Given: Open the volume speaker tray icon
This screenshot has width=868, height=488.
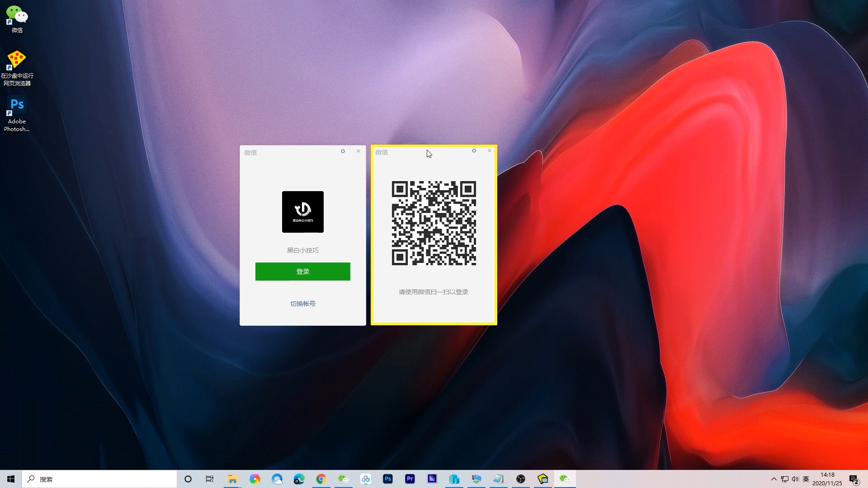Looking at the screenshot, I should pyautogui.click(x=795, y=479).
